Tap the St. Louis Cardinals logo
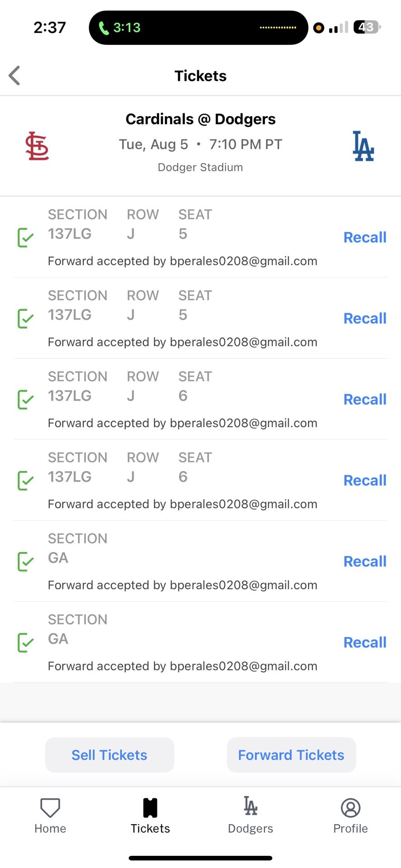 [x=37, y=146]
